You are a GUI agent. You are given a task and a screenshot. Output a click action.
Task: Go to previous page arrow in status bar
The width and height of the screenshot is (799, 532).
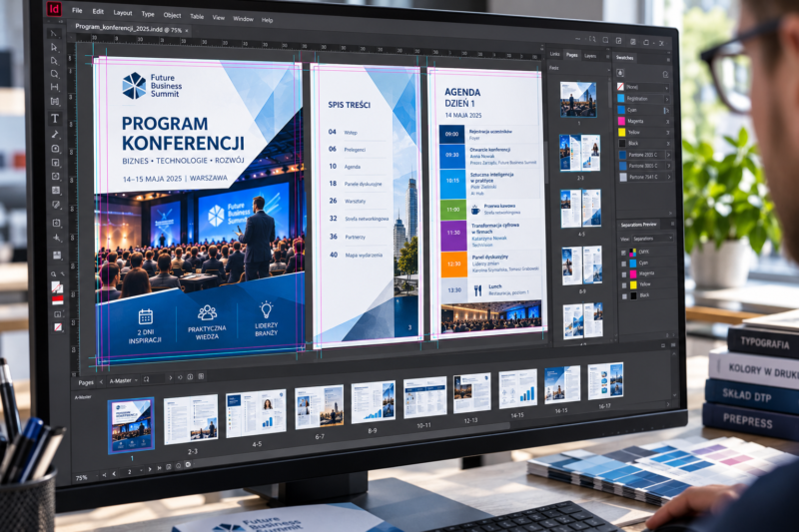(x=114, y=473)
